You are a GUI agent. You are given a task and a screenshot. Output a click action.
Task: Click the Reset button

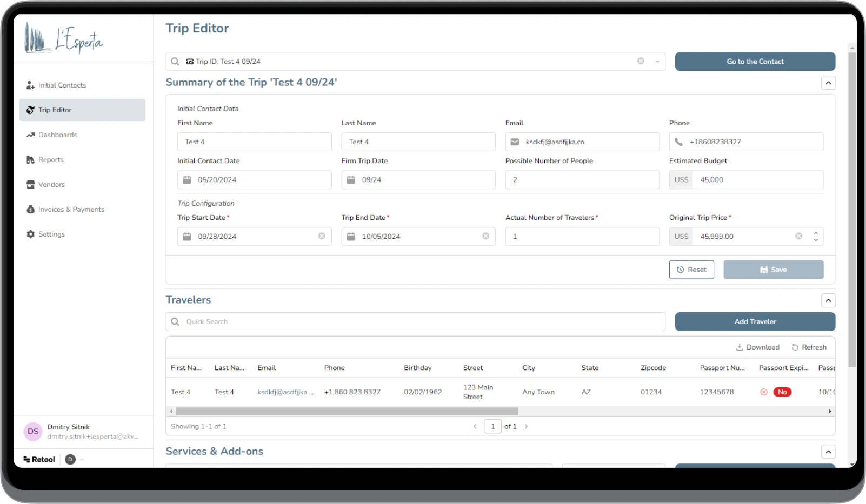(x=691, y=270)
